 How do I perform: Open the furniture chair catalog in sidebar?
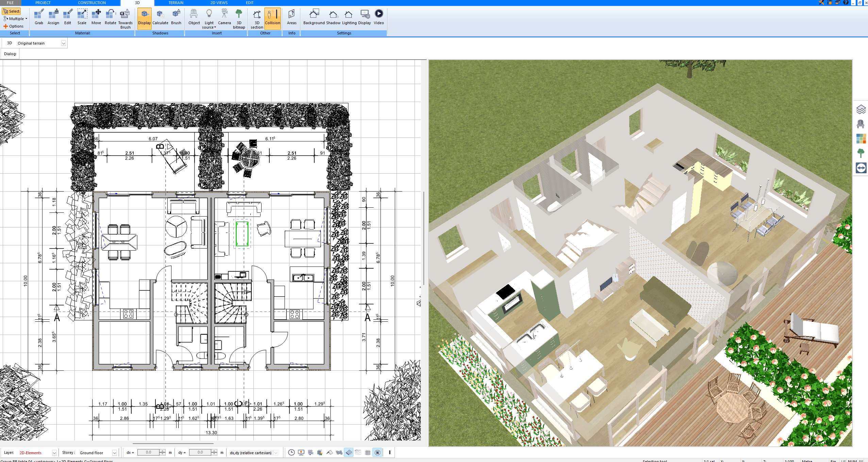pos(861,124)
